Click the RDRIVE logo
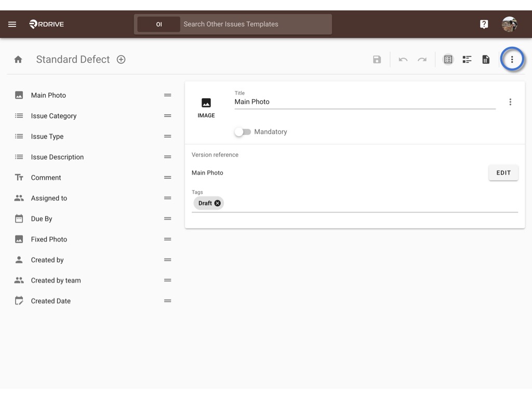 point(46,24)
